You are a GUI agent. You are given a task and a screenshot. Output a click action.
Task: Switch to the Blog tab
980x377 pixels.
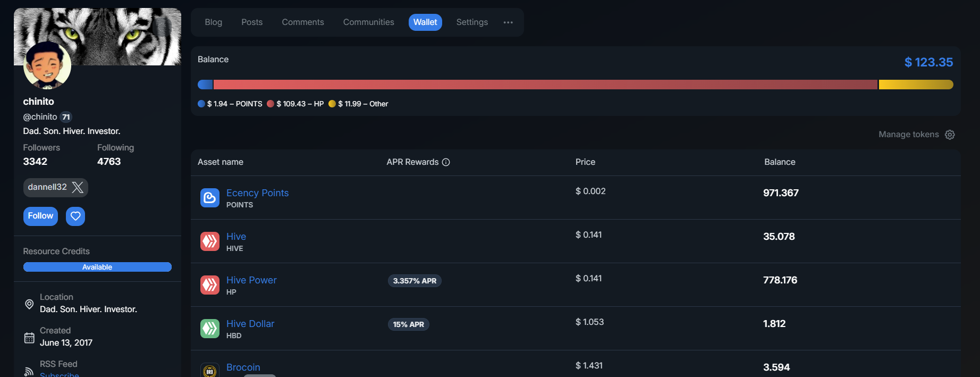point(213,22)
